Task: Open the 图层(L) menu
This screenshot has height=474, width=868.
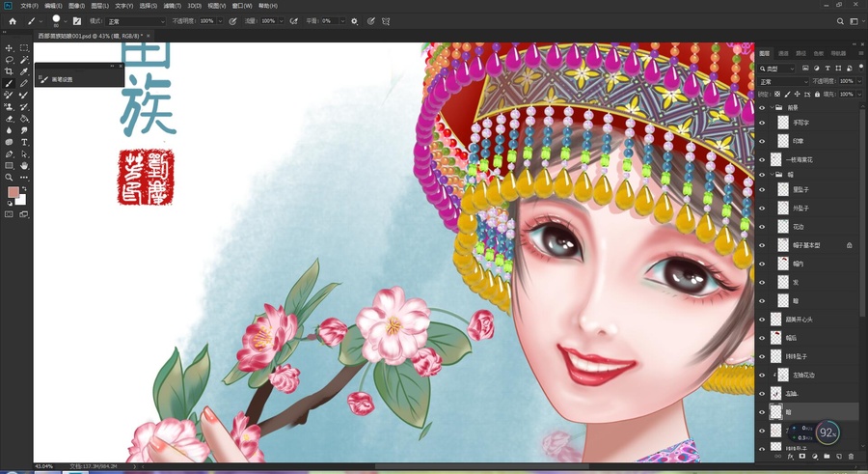Action: click(99, 6)
